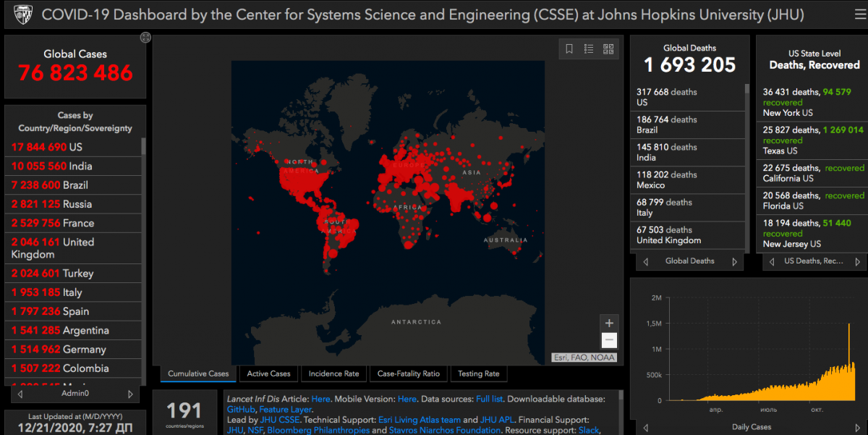Open the basemap gallery grid
The image size is (868, 435).
pyautogui.click(x=608, y=49)
